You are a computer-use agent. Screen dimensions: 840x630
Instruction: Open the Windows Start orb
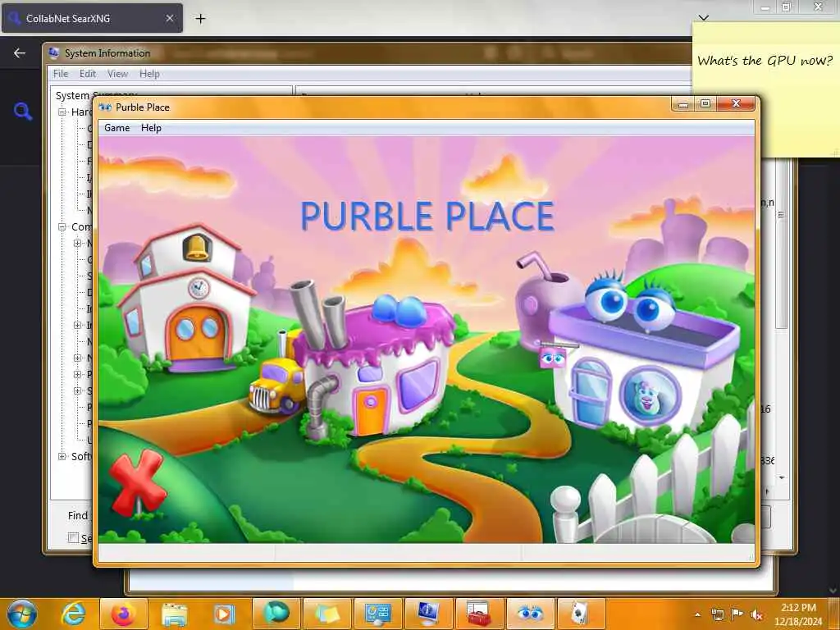click(x=21, y=614)
